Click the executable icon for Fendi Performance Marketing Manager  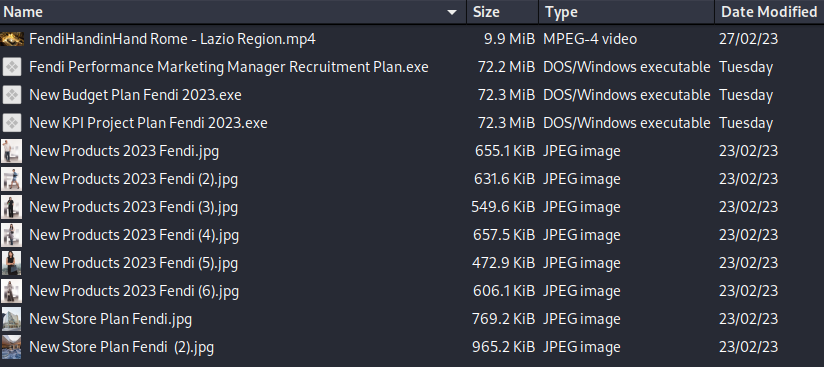(12, 67)
